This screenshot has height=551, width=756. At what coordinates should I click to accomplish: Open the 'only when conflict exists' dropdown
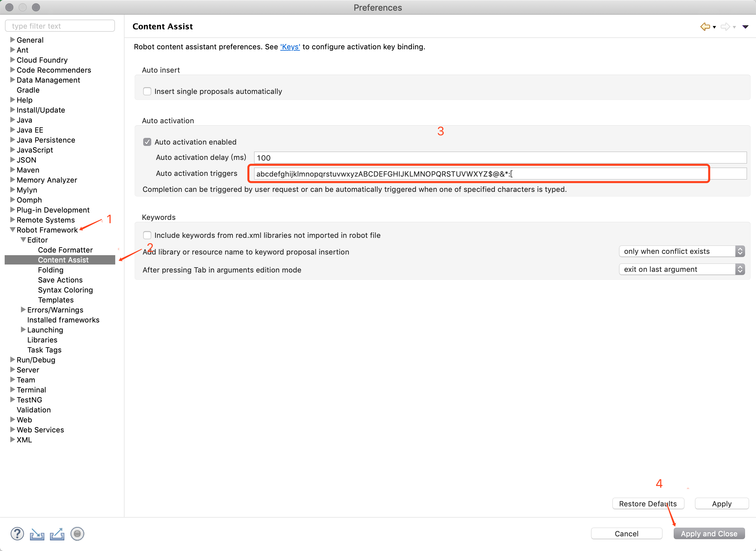[681, 251]
